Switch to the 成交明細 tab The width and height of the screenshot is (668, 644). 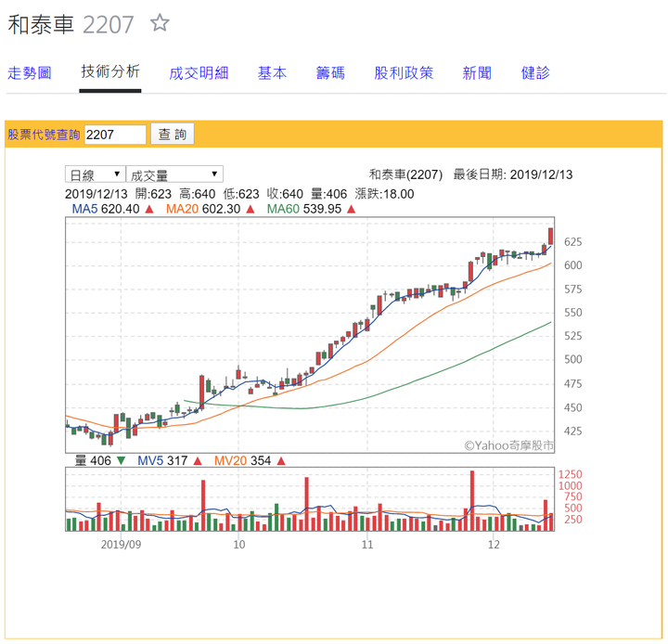(199, 73)
